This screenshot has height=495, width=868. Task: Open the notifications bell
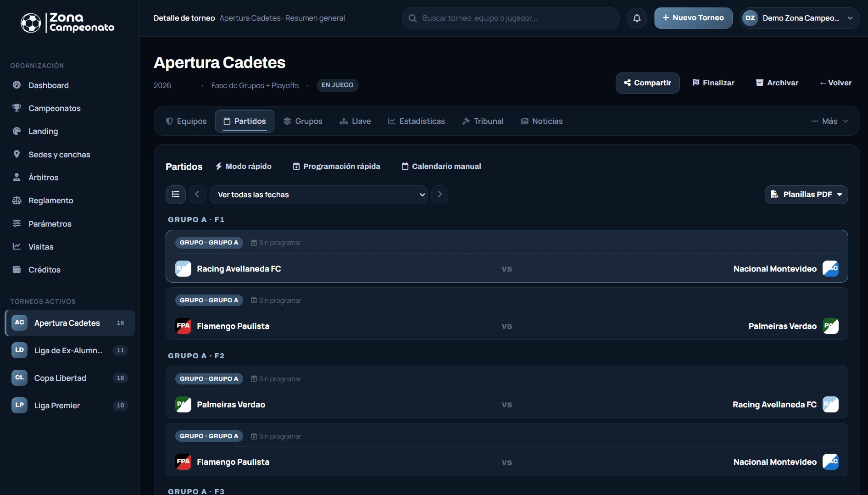coord(637,18)
